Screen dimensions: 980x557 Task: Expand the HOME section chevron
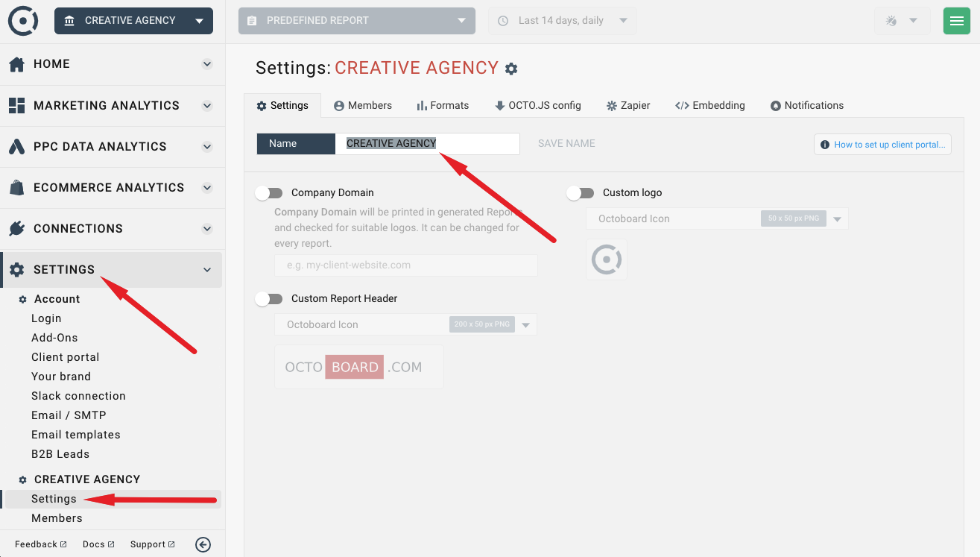(x=207, y=64)
